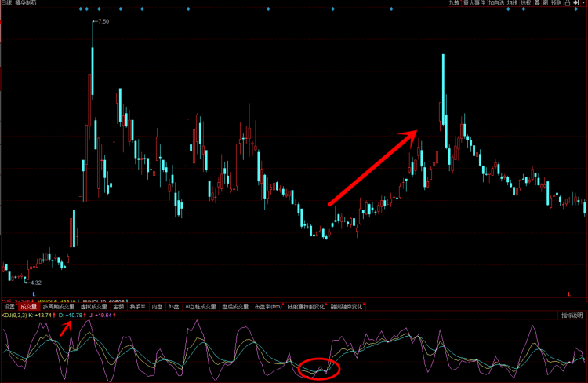Open the 设置 settings tab
The height and width of the screenshot is (383, 588).
tap(9, 307)
